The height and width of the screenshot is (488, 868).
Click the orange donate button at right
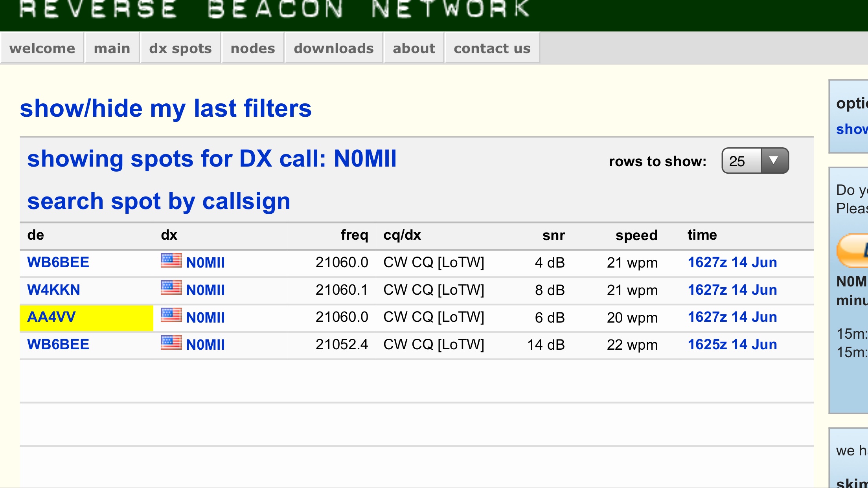(x=852, y=251)
